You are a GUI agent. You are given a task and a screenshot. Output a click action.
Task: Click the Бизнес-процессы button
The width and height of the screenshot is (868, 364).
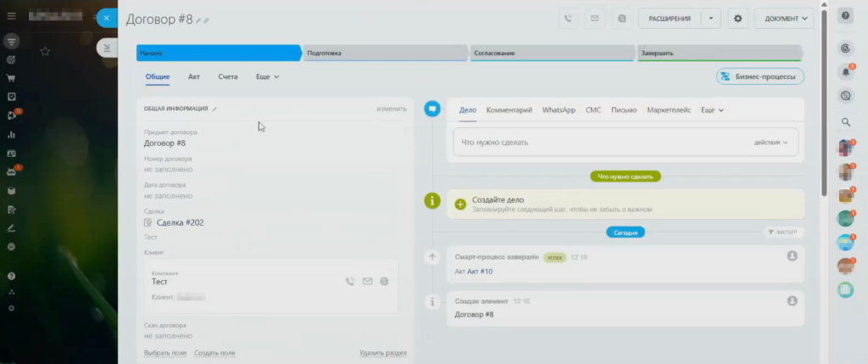click(759, 76)
